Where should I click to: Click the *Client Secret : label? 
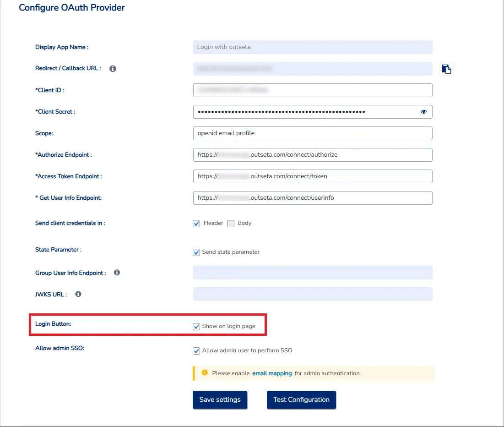click(55, 112)
